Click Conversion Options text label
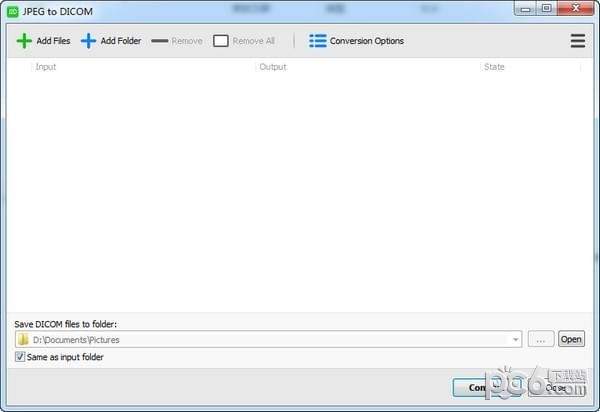Image resolution: width=600 pixels, height=412 pixels. [367, 41]
